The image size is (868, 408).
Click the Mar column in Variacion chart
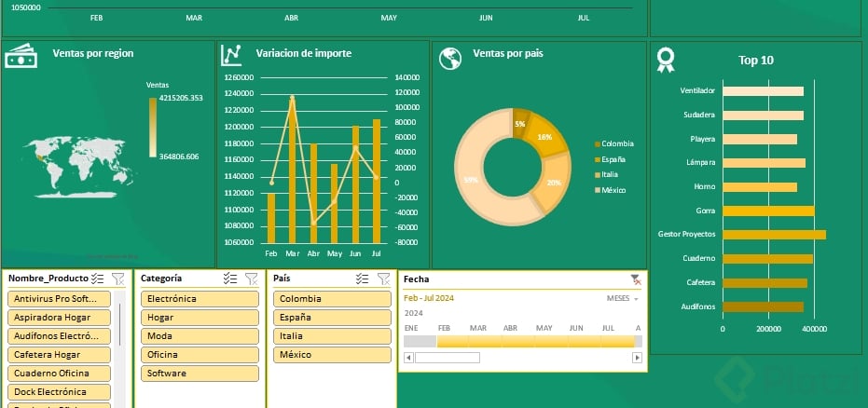point(293,170)
